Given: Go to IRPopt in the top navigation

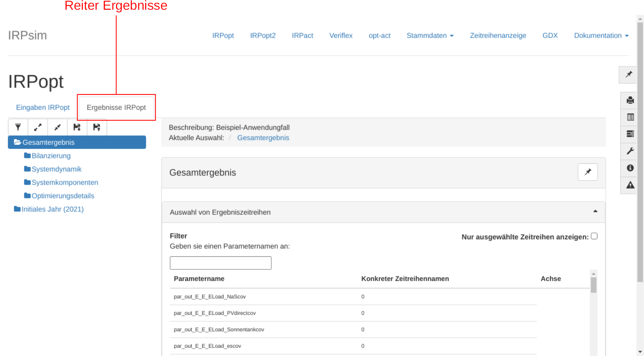Looking at the screenshot, I should pyautogui.click(x=223, y=36).
